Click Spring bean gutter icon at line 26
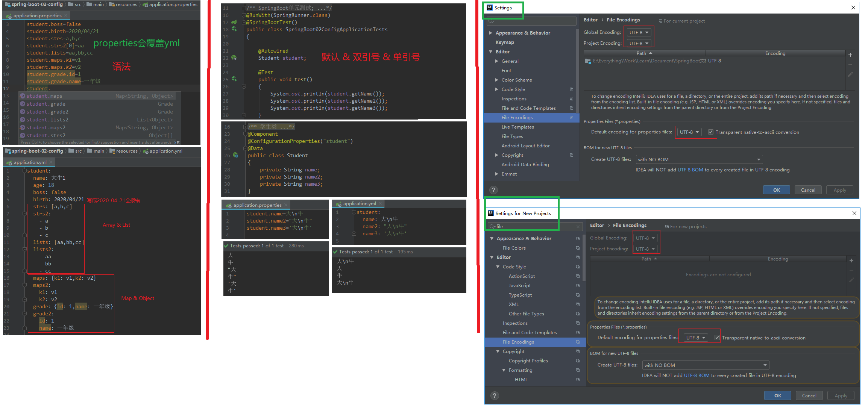The image size is (868, 412). [x=235, y=155]
